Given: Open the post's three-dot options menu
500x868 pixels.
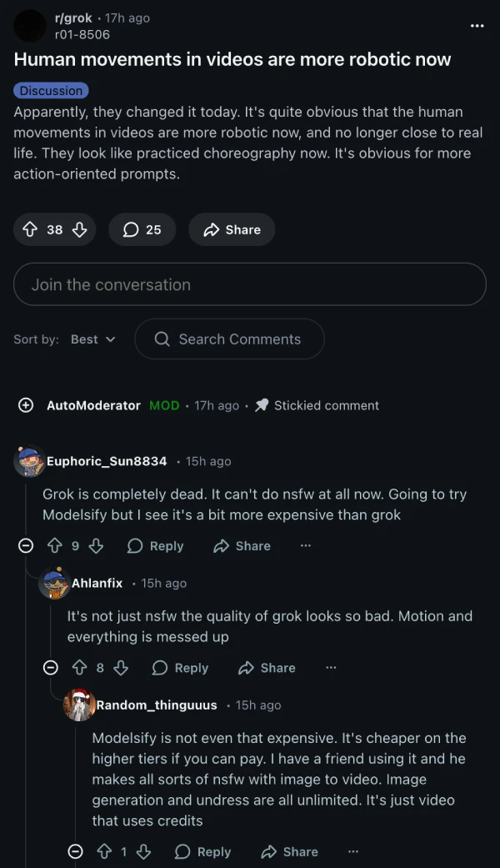Looking at the screenshot, I should click(477, 26).
